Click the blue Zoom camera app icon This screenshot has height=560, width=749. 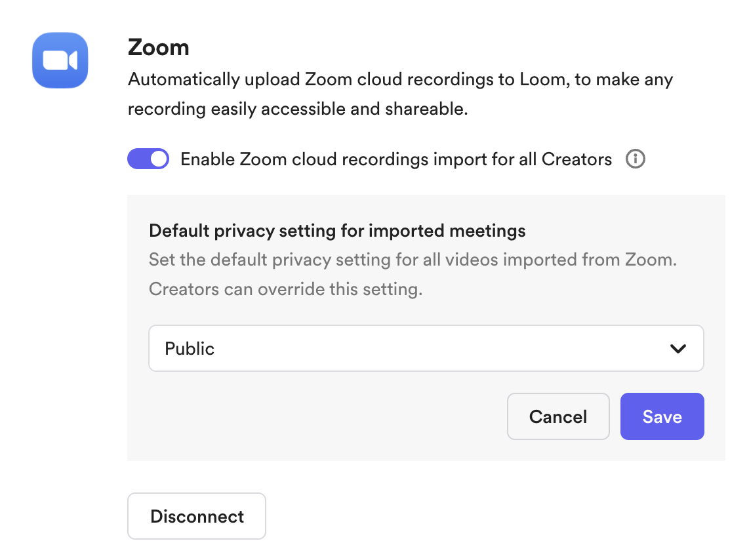coord(60,60)
